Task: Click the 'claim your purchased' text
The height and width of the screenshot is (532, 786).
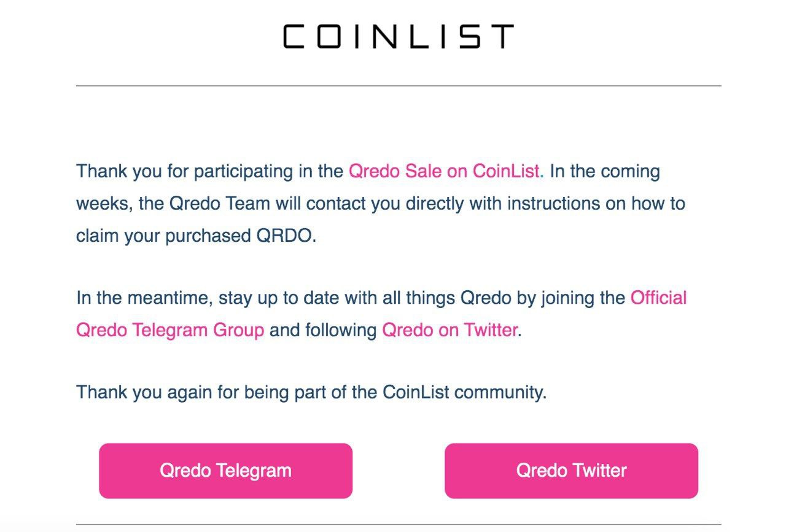Action: coord(163,236)
